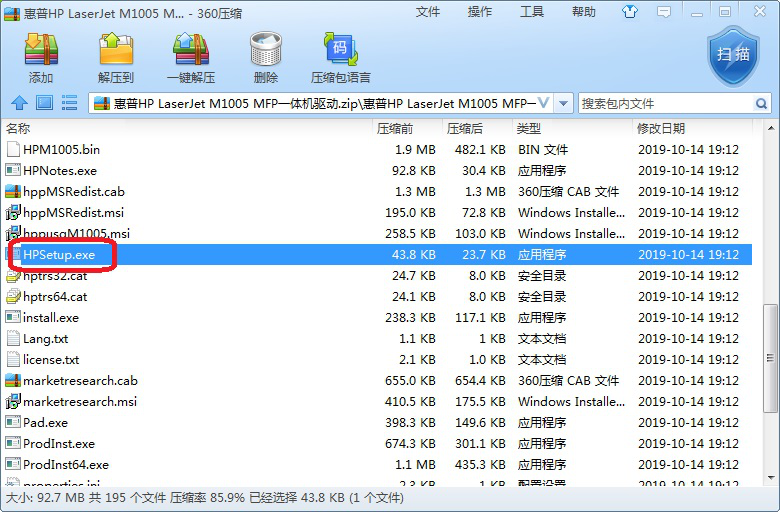780x512 pixels.
Task: Click the hppMSRedist.cab archive icon
Action: (x=13, y=192)
